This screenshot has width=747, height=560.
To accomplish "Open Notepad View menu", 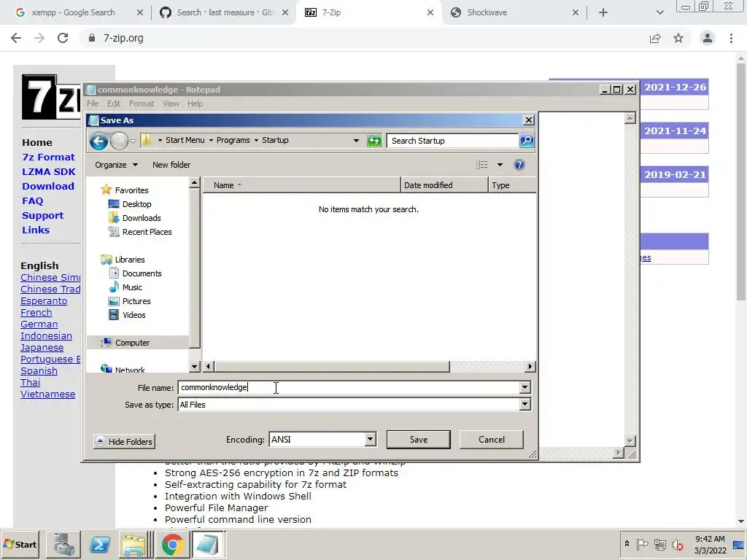I will (171, 104).
